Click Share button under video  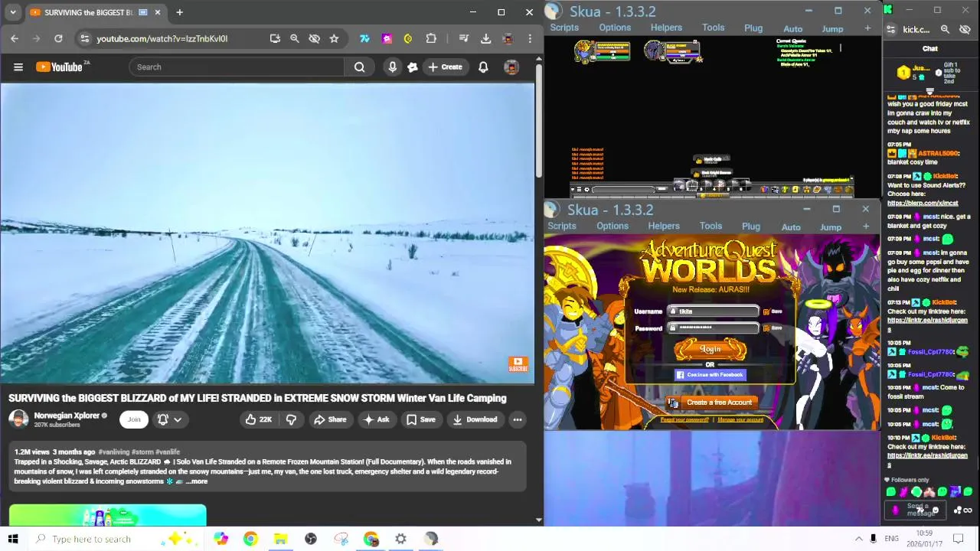(x=330, y=419)
